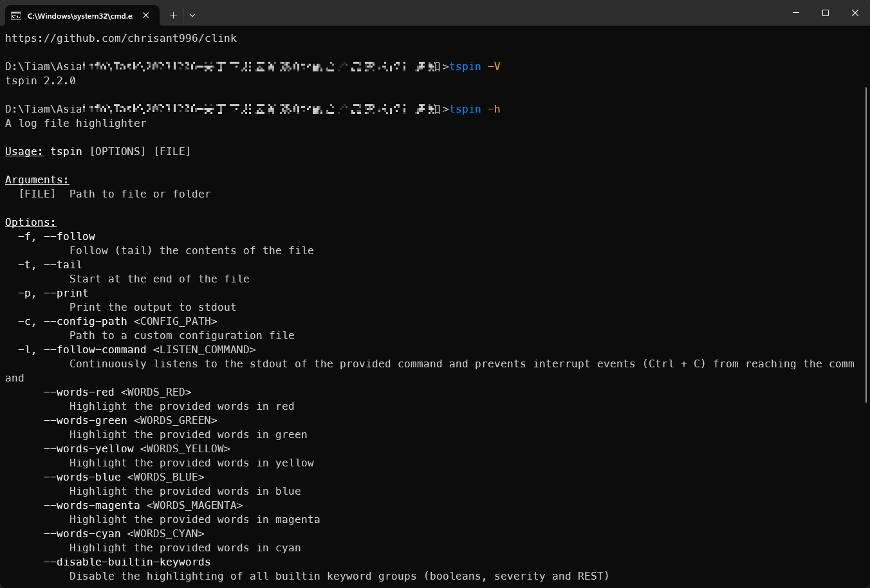Click 'Highlight the provided words in green'

189,434
